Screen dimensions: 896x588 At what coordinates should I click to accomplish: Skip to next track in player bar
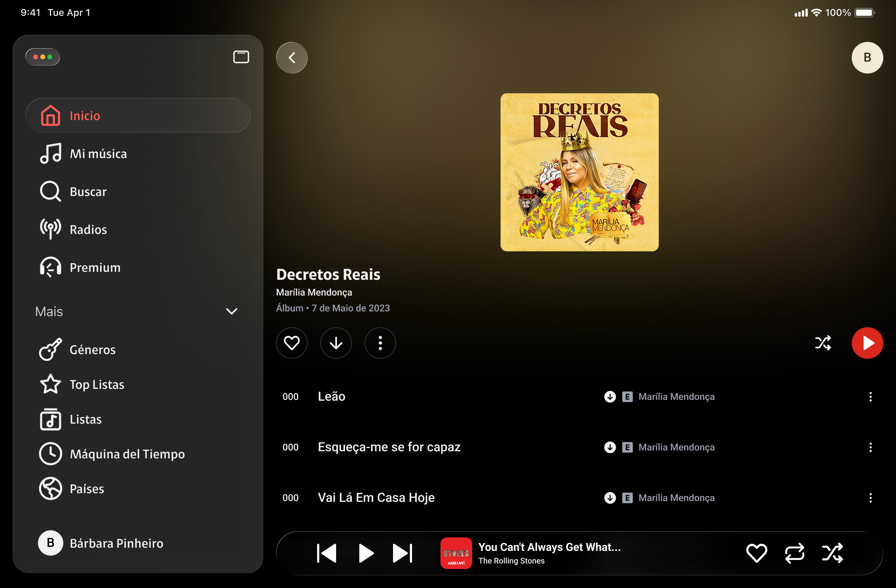coord(403,553)
